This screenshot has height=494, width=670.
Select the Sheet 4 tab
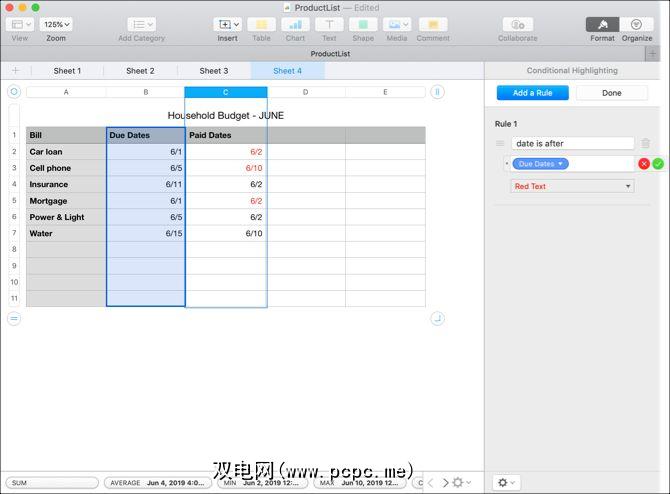click(288, 71)
